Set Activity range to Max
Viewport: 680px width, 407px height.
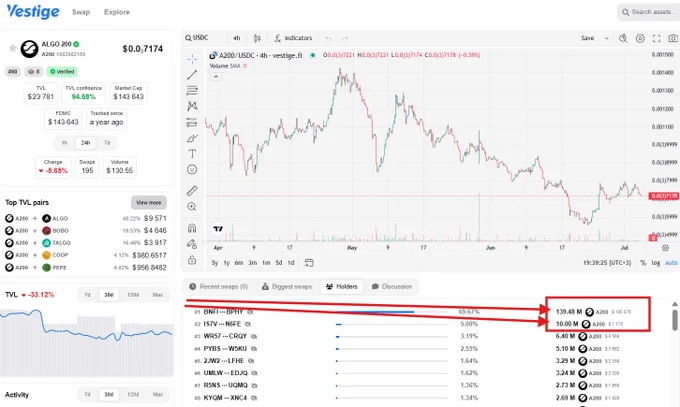point(158,394)
